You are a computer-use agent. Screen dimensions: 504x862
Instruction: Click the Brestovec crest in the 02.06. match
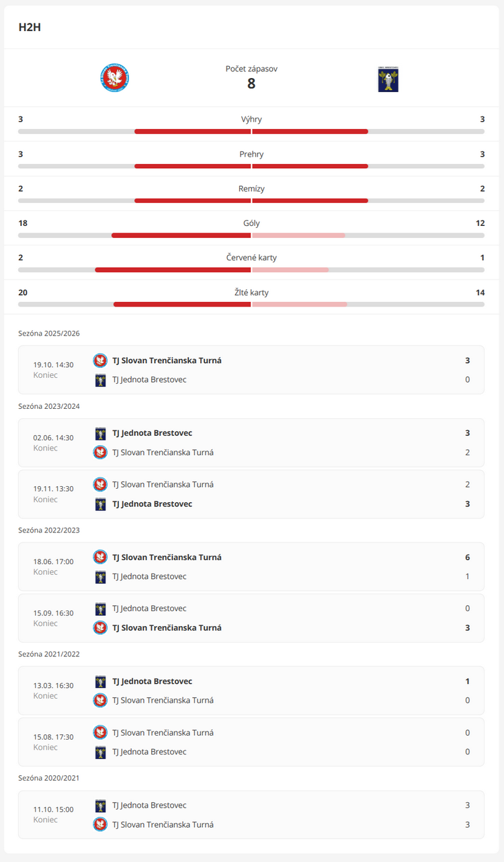click(x=100, y=433)
